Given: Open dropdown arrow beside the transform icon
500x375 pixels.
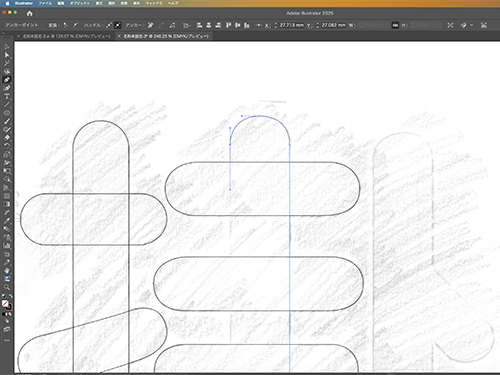Looking at the screenshot, I should coord(471,25).
